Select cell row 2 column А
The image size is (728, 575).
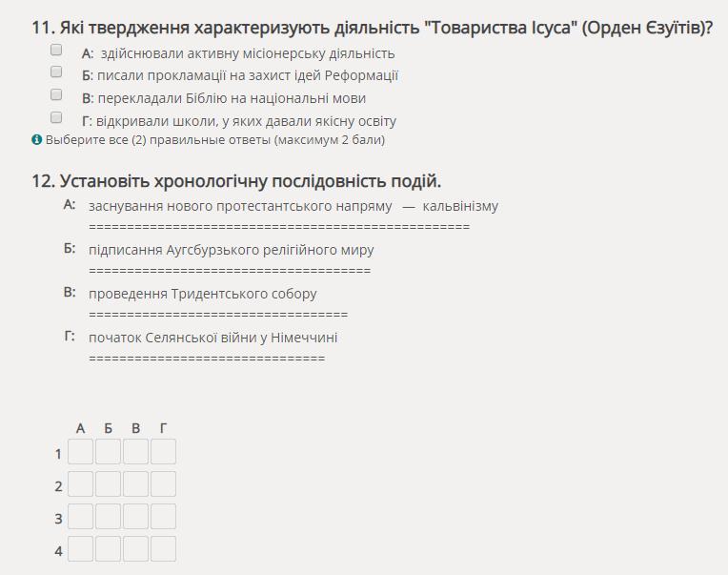[x=80, y=484]
